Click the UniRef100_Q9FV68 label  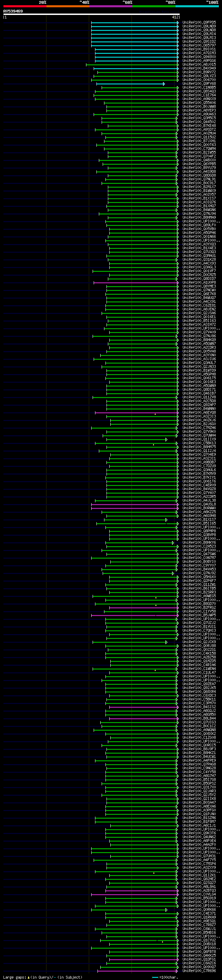click(x=199, y=84)
